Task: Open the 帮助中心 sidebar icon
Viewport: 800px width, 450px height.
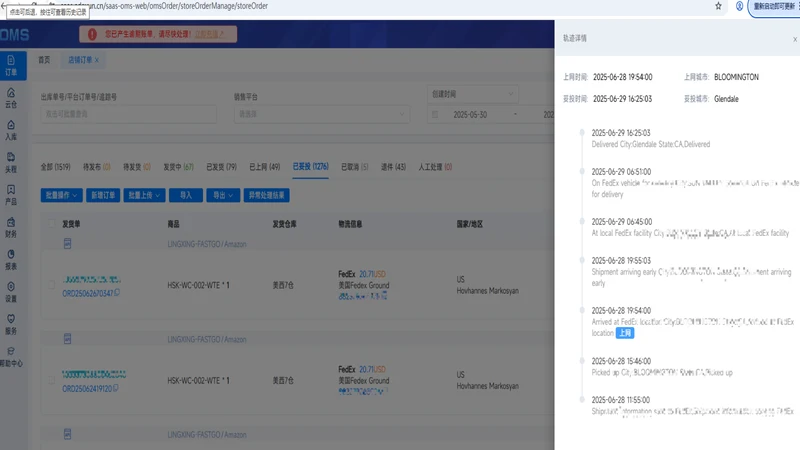Action: [x=11, y=357]
